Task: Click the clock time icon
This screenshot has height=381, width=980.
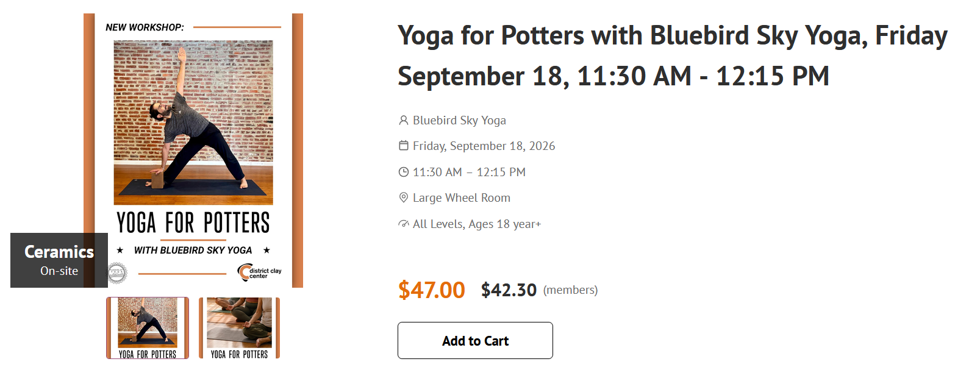Action: click(x=403, y=172)
